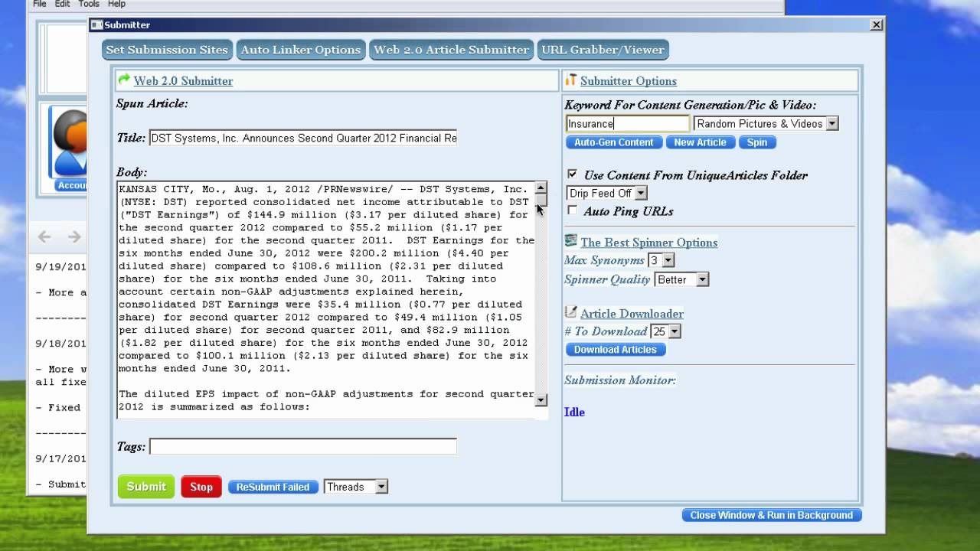Switch to Web 2.0 Article Submitter tab
Image resolution: width=980 pixels, height=551 pixels.
(451, 50)
